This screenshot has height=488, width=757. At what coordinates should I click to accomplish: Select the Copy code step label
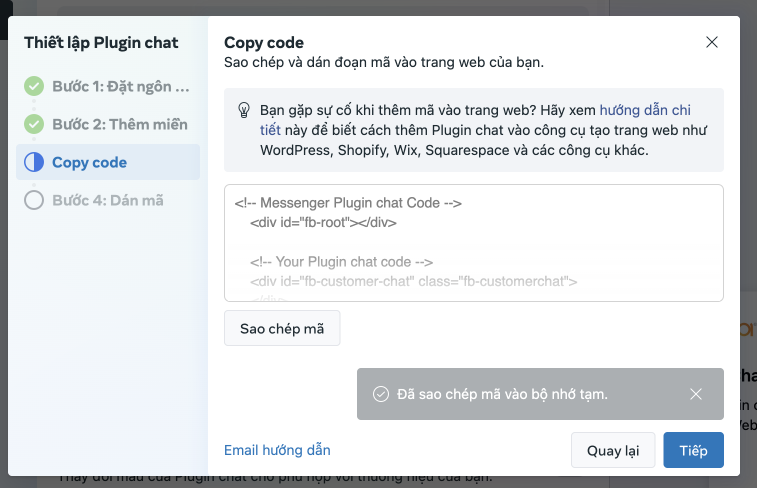click(90, 162)
